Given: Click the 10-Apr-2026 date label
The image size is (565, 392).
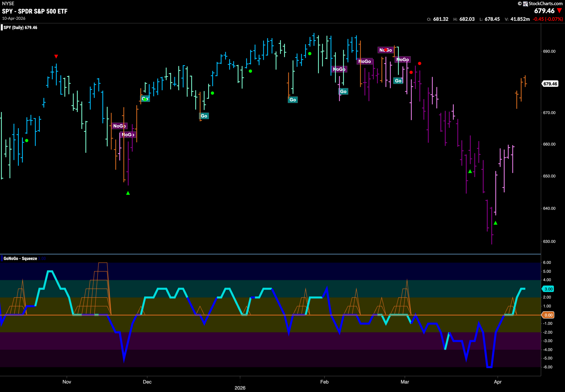Looking at the screenshot, I should coord(14,19).
